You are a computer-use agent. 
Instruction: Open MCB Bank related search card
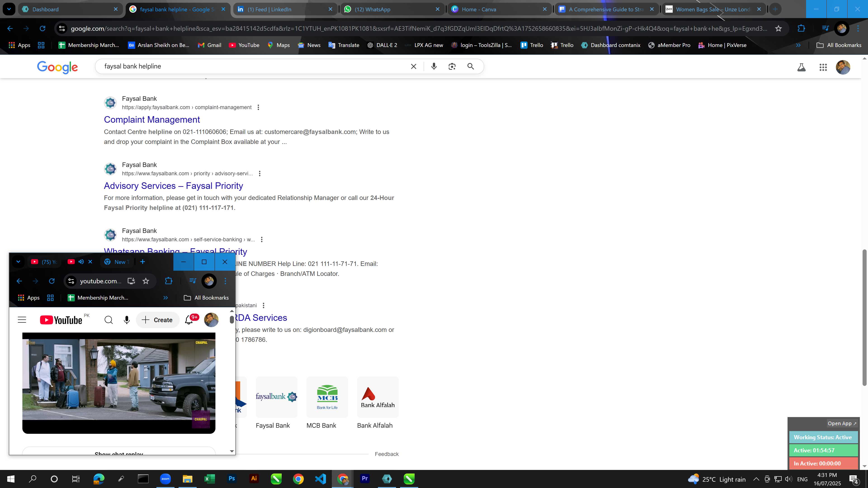click(327, 403)
